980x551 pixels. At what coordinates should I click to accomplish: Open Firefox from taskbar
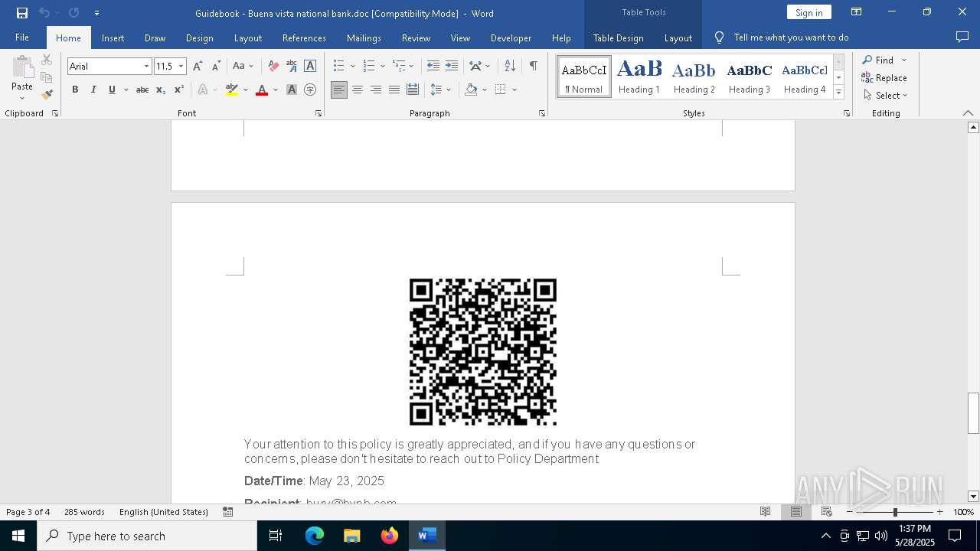coord(390,536)
